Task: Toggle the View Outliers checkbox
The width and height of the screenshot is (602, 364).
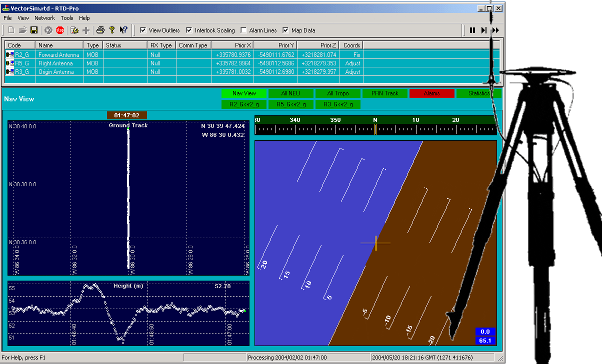Action: click(143, 30)
